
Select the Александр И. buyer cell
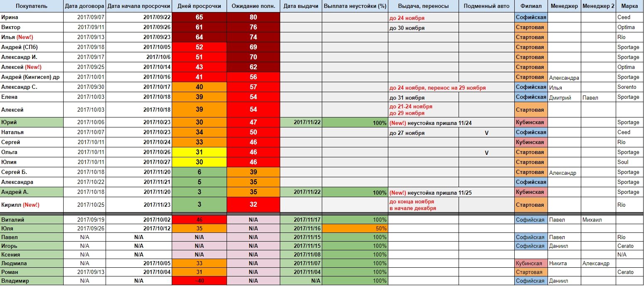tap(32, 57)
